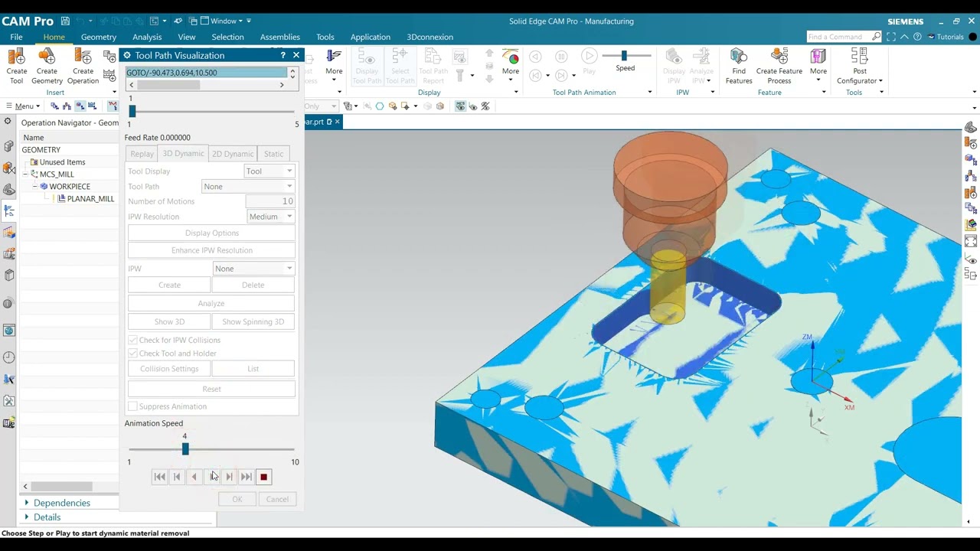The height and width of the screenshot is (551, 980).
Task: Play the dialog animation in reverse
Action: [194, 477]
